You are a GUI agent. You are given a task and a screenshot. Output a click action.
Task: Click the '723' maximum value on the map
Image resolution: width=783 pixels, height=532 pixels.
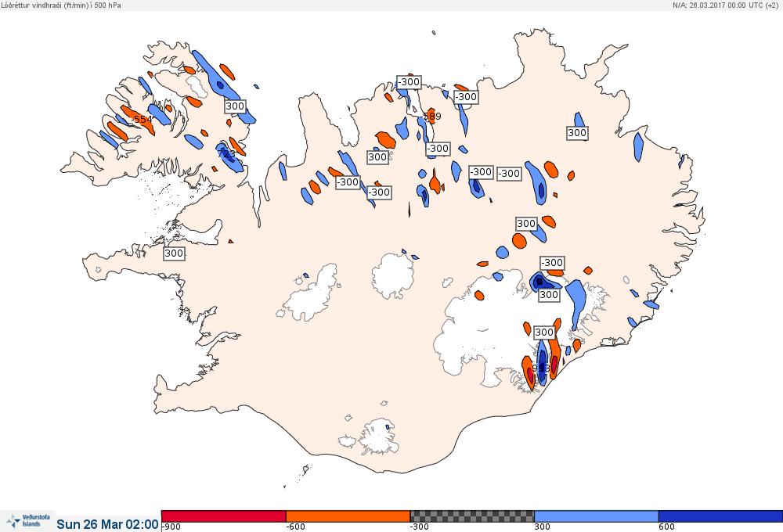click(x=227, y=153)
